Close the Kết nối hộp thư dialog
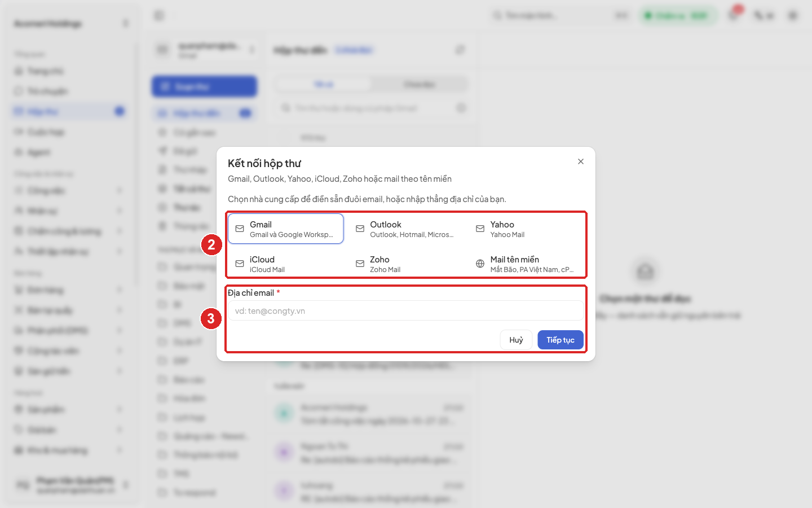 pyautogui.click(x=581, y=161)
